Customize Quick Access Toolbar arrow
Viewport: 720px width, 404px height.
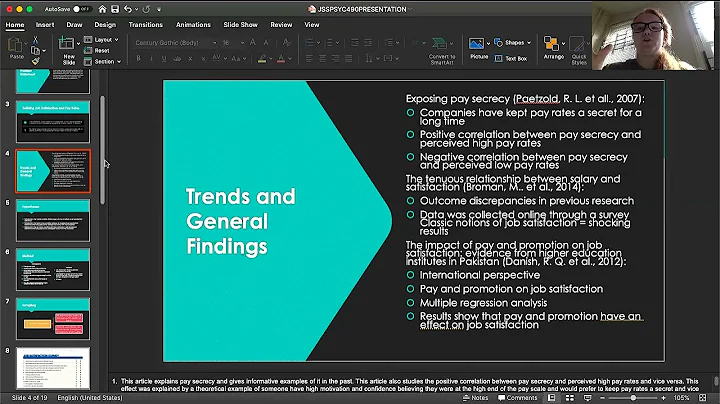pos(159,9)
